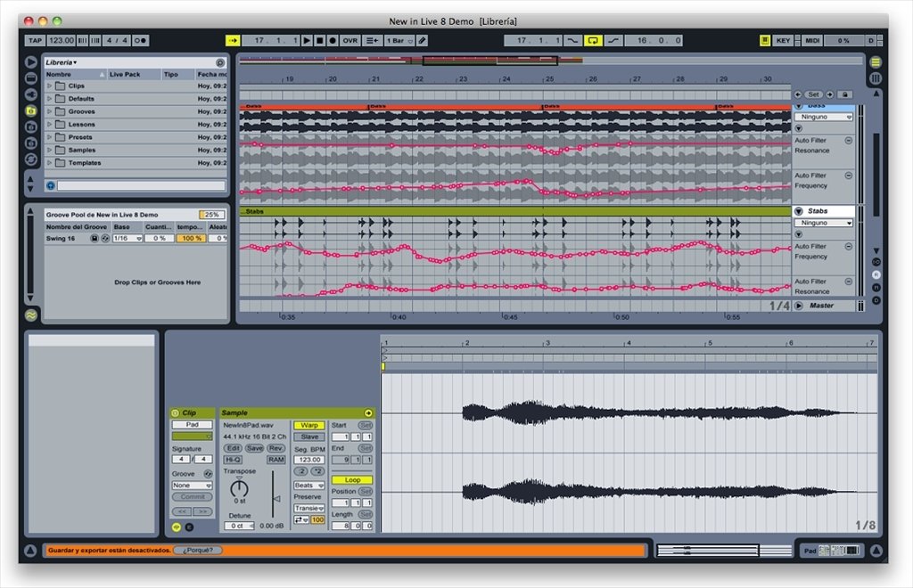
Task: Toggle the yellow Loop switch in transport
Action: tap(593, 41)
